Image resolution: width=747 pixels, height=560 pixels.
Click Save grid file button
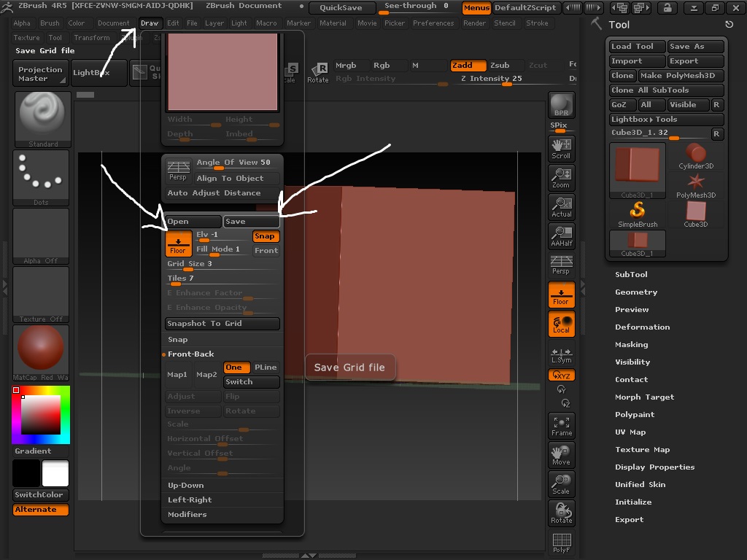[252, 222]
